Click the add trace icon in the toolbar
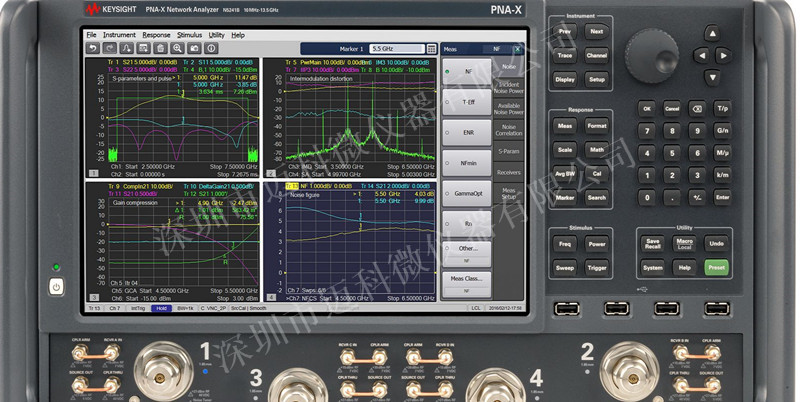Image resolution: width=800 pixels, height=402 pixels. click(x=127, y=48)
